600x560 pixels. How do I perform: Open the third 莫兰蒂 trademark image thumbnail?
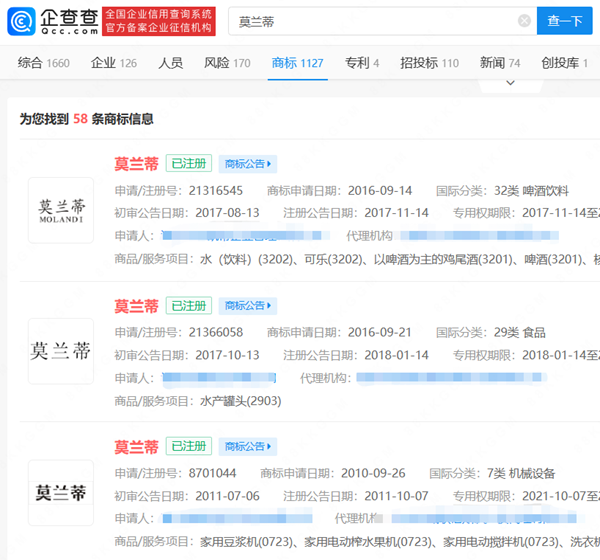coord(61,492)
